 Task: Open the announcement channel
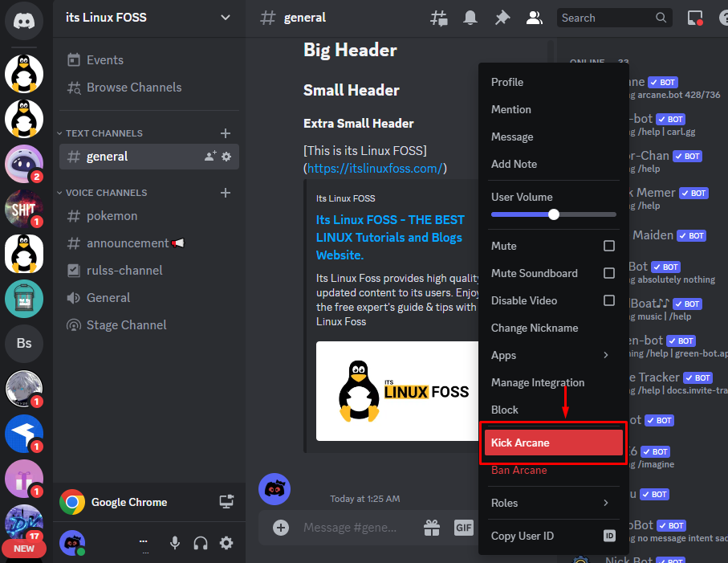click(149, 243)
